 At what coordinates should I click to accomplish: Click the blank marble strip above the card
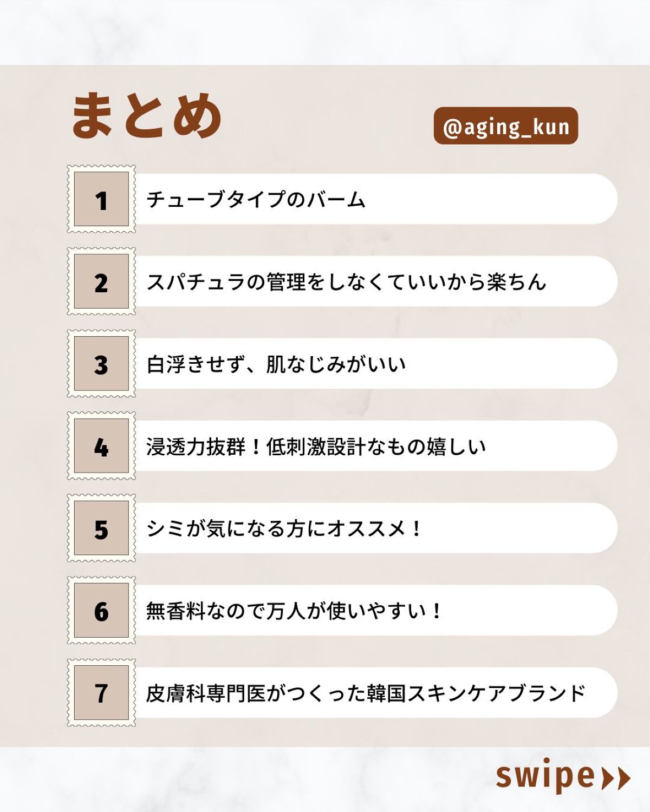click(x=325, y=31)
